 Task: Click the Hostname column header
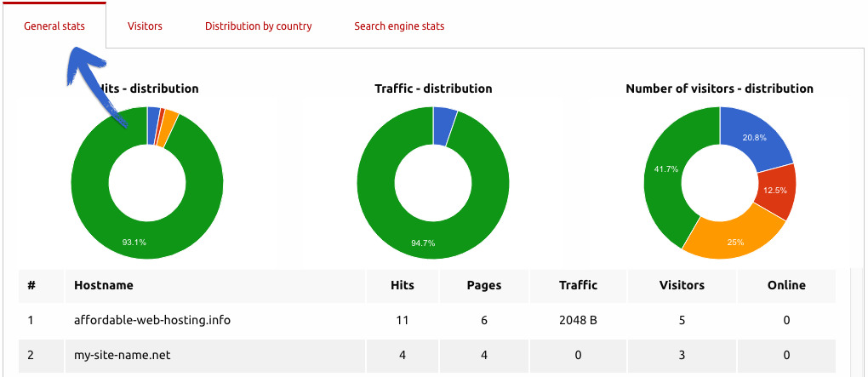(x=103, y=285)
